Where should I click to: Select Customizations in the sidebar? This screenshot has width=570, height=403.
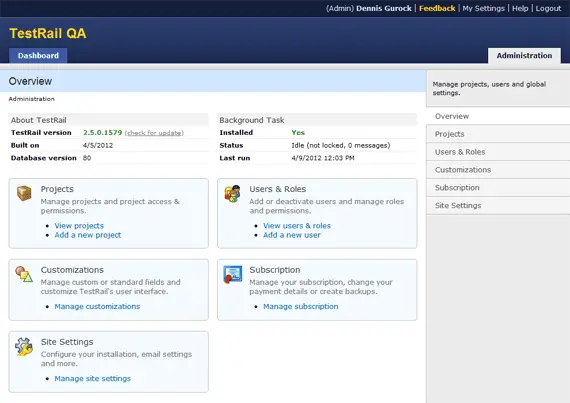(x=498, y=170)
